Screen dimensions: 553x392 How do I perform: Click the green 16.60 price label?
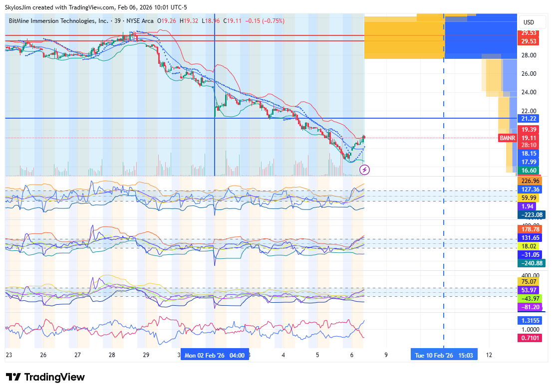pyautogui.click(x=529, y=171)
